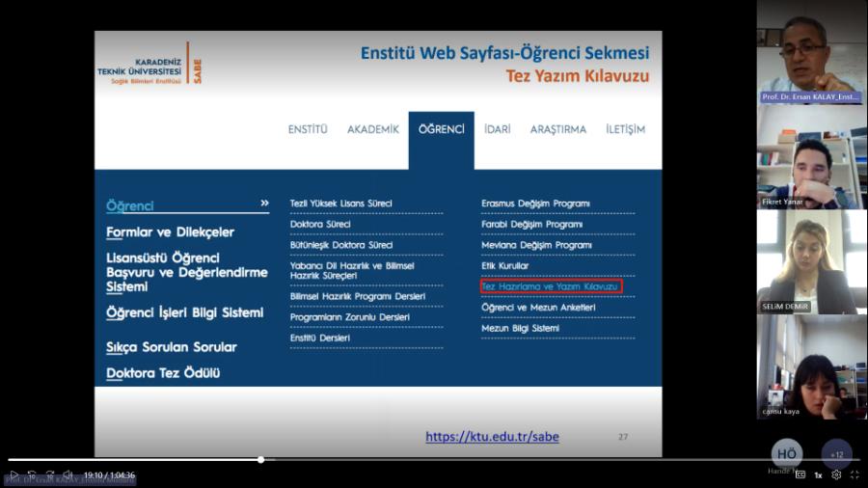The width and height of the screenshot is (868, 488).
Task: Expand the +12 additional participants bubble
Action: click(836, 454)
